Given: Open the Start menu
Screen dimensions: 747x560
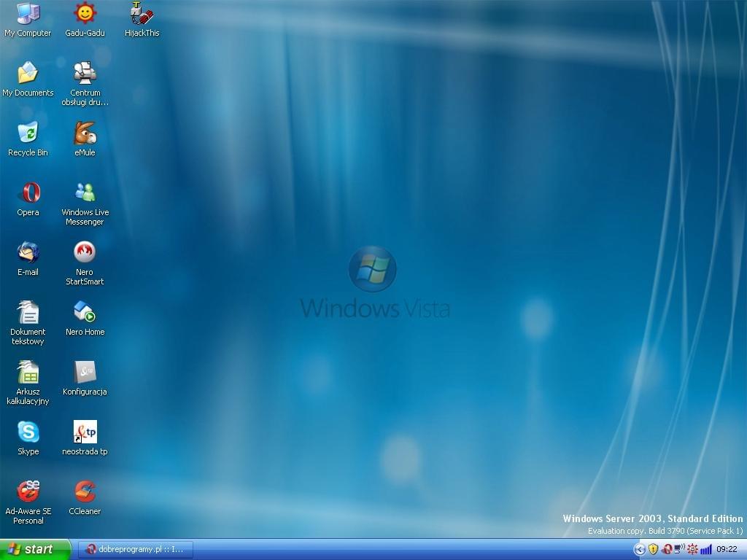Looking at the screenshot, I should (x=35, y=550).
